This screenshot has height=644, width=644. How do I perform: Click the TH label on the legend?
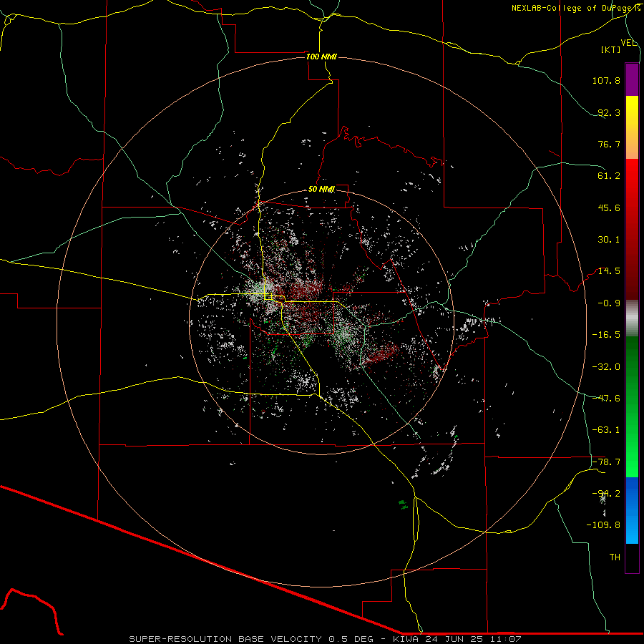pyautogui.click(x=615, y=557)
